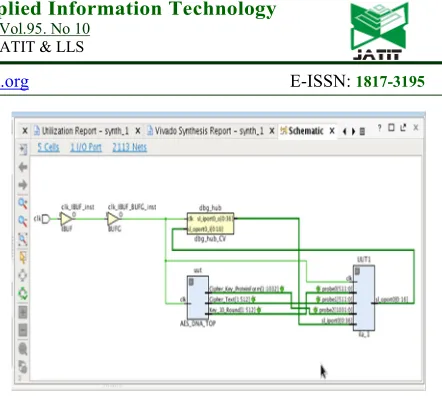This screenshot has width=442, height=400.
Task: Open the 5 Cells link
Action: [48, 147]
